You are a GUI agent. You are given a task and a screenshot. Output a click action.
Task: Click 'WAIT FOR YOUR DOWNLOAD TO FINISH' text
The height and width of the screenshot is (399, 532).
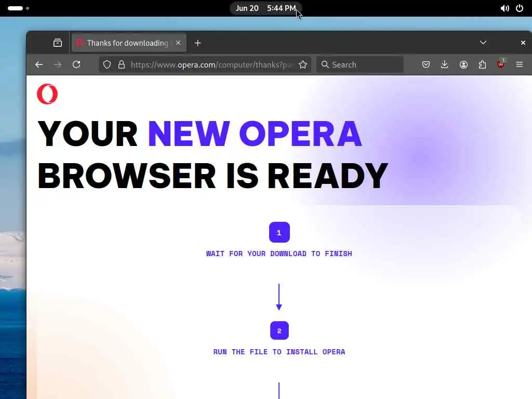pyautogui.click(x=279, y=254)
